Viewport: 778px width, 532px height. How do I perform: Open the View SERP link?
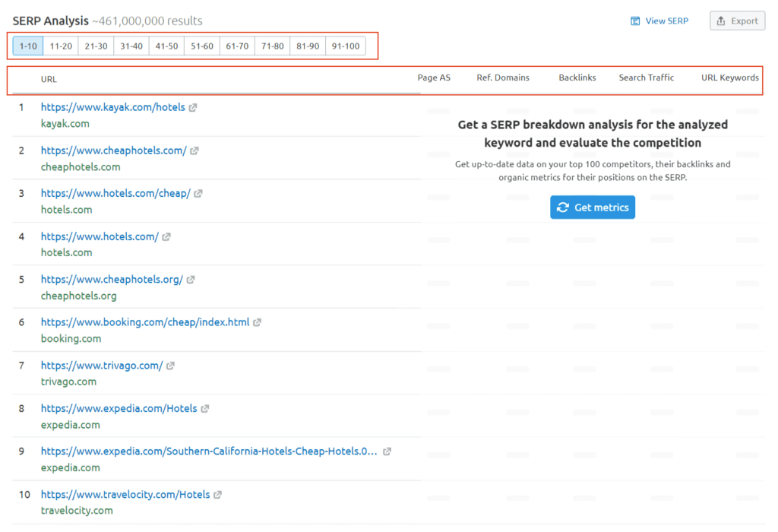click(659, 21)
